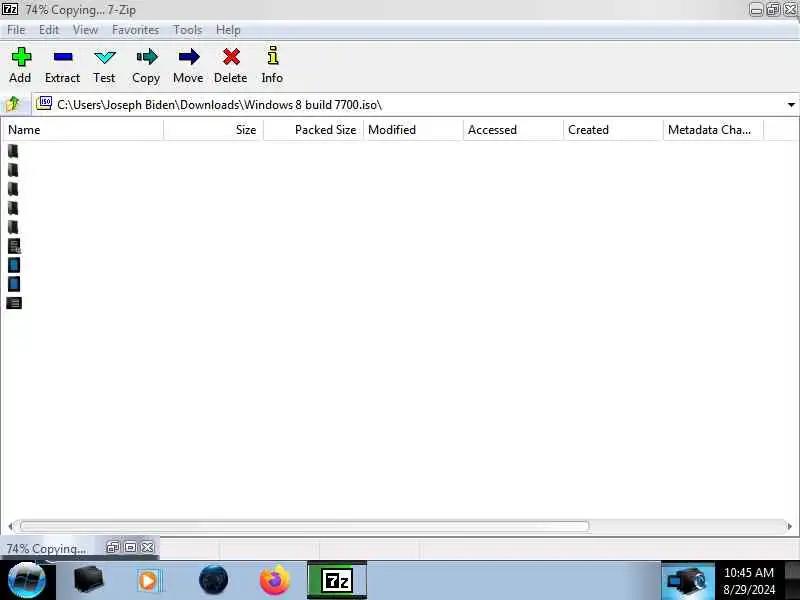Sort by Packed Size column header
The height and width of the screenshot is (600, 800).
pyautogui.click(x=313, y=130)
